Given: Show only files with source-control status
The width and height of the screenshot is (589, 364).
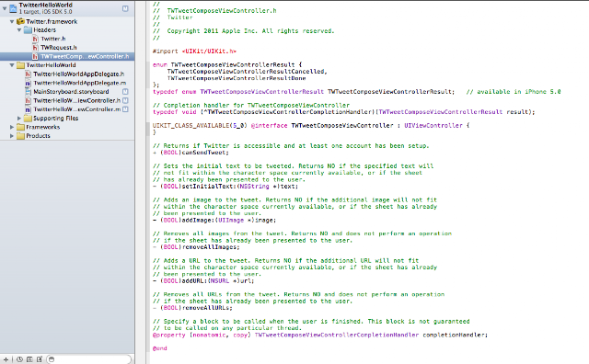Looking at the screenshot, I should click(x=29, y=359).
